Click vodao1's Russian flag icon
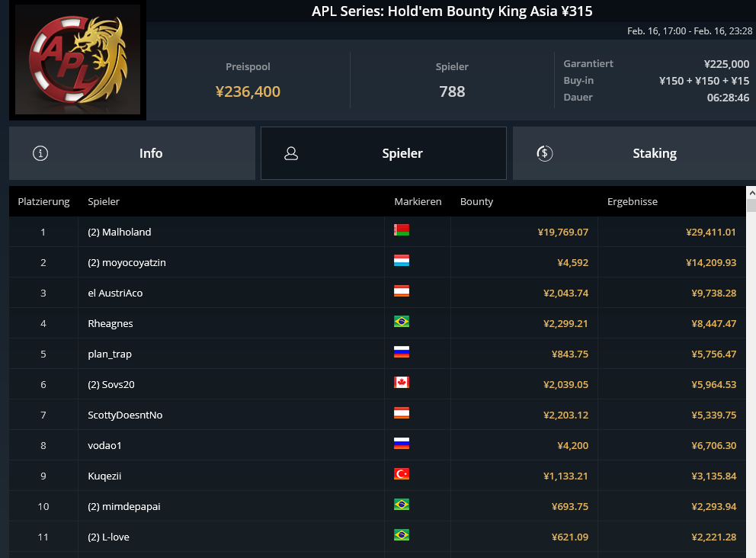The width and height of the screenshot is (756, 558). click(402, 443)
